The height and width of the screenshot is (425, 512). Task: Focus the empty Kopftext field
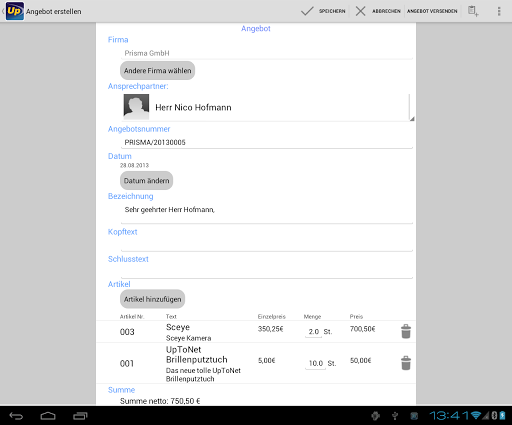(x=267, y=244)
